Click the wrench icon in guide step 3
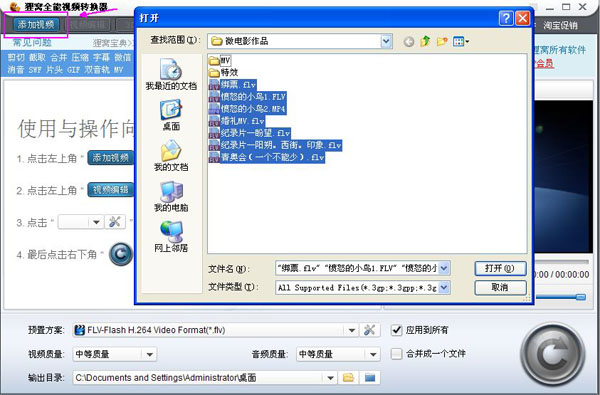The width and height of the screenshot is (600, 395). point(115,222)
